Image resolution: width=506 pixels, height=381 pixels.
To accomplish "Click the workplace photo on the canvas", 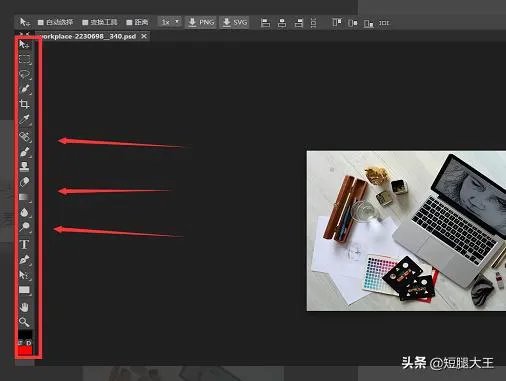I will coord(406,231).
